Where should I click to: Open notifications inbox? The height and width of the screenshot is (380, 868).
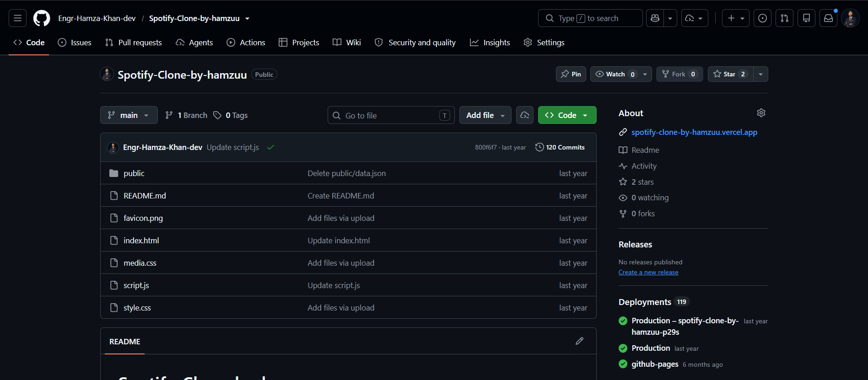[828, 18]
